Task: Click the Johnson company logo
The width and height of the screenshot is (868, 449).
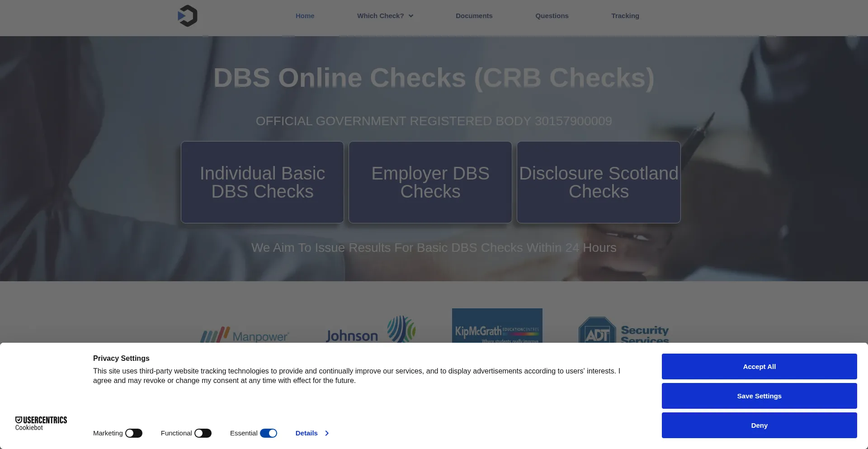Action: [370, 330]
